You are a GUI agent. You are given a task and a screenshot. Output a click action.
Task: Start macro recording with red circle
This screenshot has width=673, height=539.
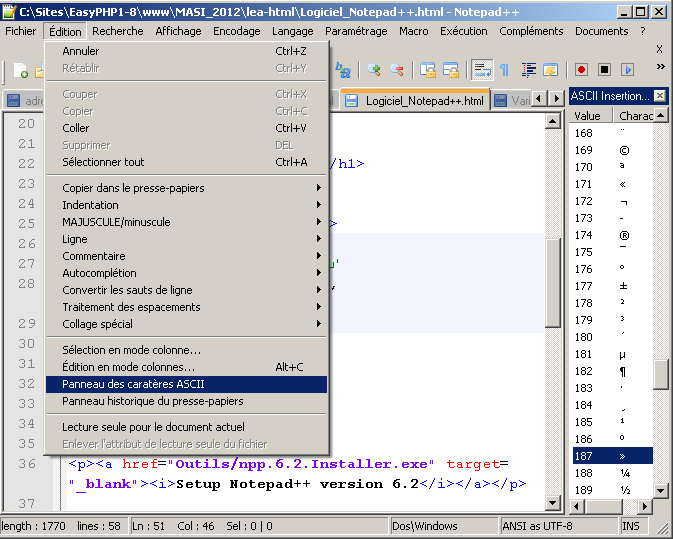coord(582,70)
